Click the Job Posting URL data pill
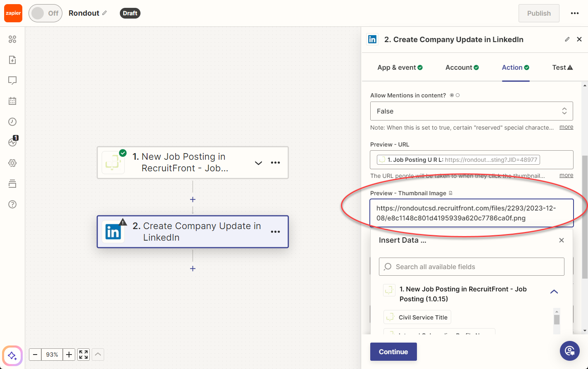 pyautogui.click(x=458, y=160)
